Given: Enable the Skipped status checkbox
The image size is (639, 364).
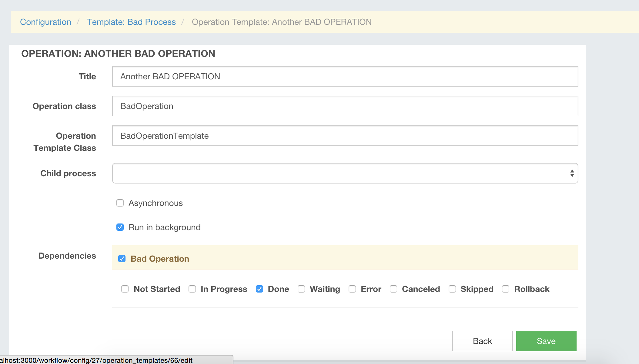Looking at the screenshot, I should (x=452, y=289).
